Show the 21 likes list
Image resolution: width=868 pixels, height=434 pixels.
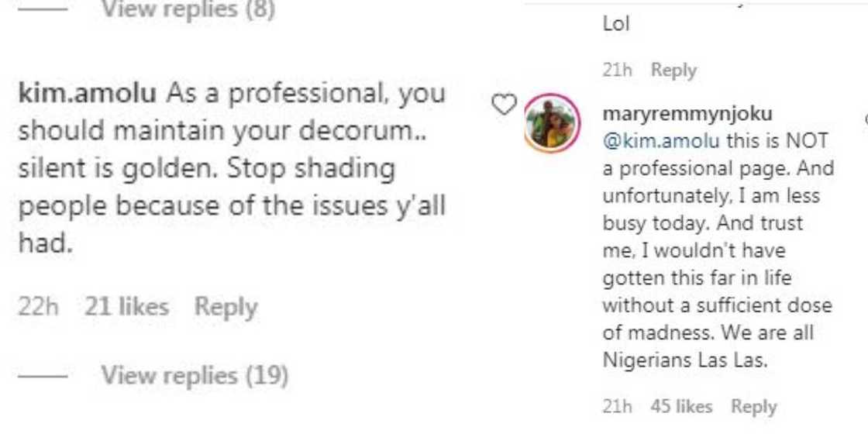[x=127, y=307]
